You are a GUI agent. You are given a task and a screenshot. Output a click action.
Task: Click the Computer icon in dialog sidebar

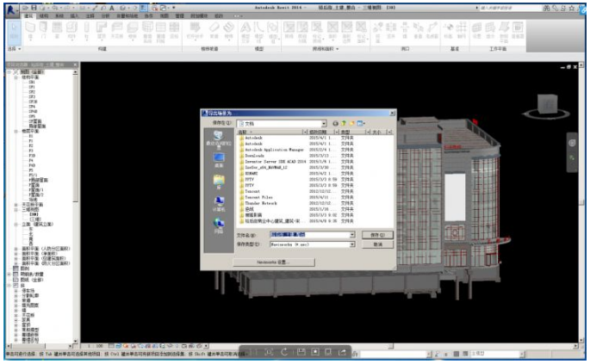(x=218, y=202)
